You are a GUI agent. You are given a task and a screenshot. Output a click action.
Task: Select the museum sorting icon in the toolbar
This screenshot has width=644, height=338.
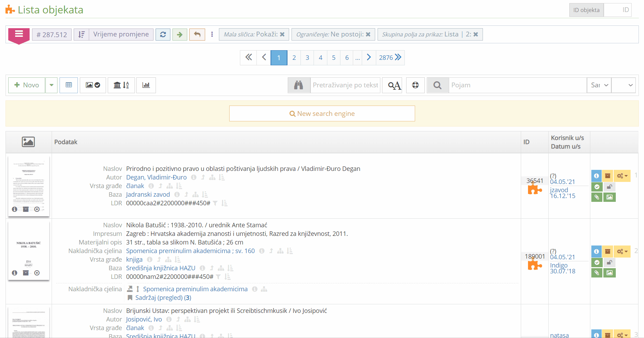pos(121,85)
